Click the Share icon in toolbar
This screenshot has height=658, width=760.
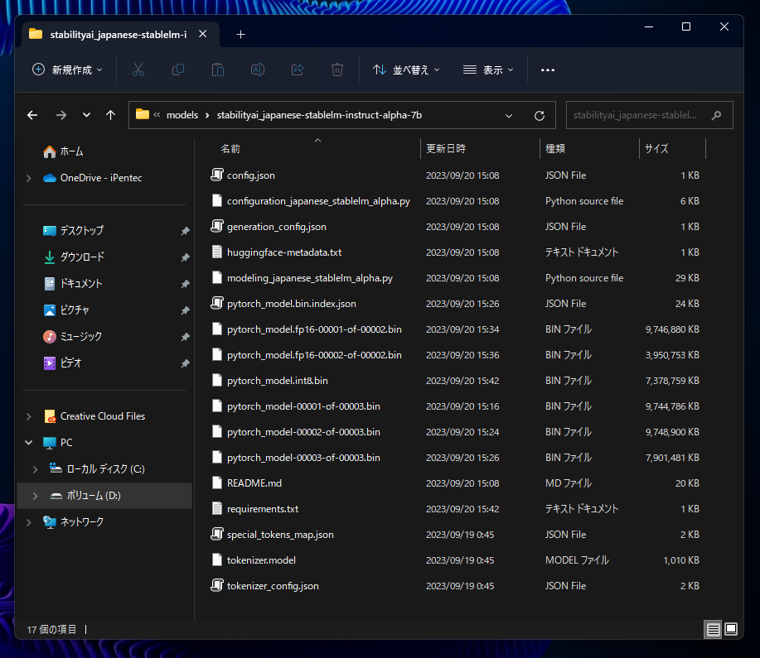(x=297, y=70)
